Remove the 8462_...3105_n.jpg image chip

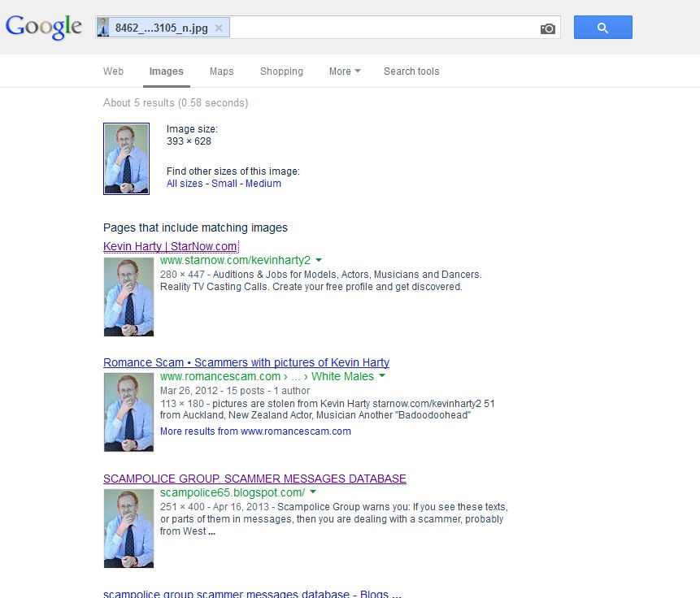pos(219,28)
